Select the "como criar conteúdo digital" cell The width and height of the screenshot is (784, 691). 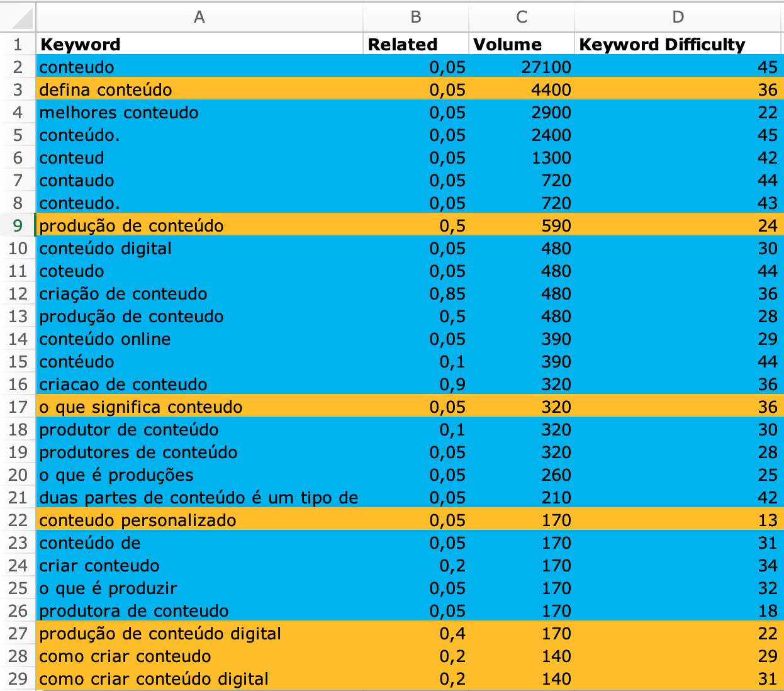199,679
